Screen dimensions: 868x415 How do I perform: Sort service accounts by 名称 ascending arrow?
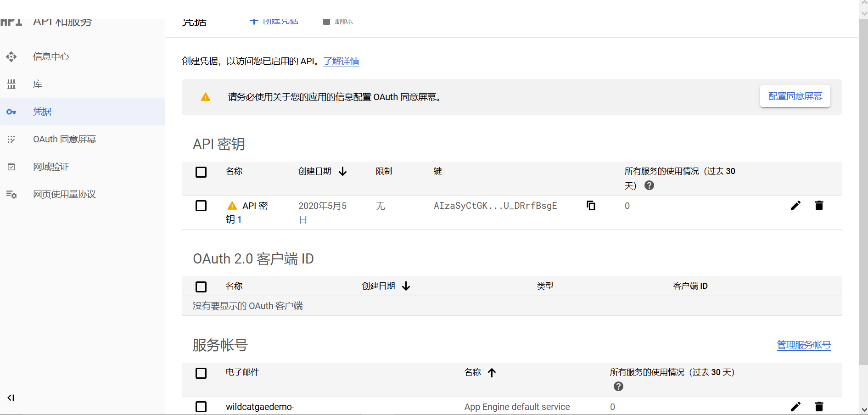click(492, 373)
